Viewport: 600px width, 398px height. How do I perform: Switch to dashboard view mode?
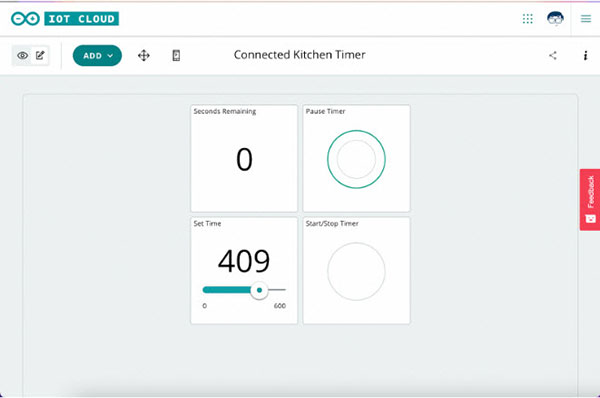(23, 55)
